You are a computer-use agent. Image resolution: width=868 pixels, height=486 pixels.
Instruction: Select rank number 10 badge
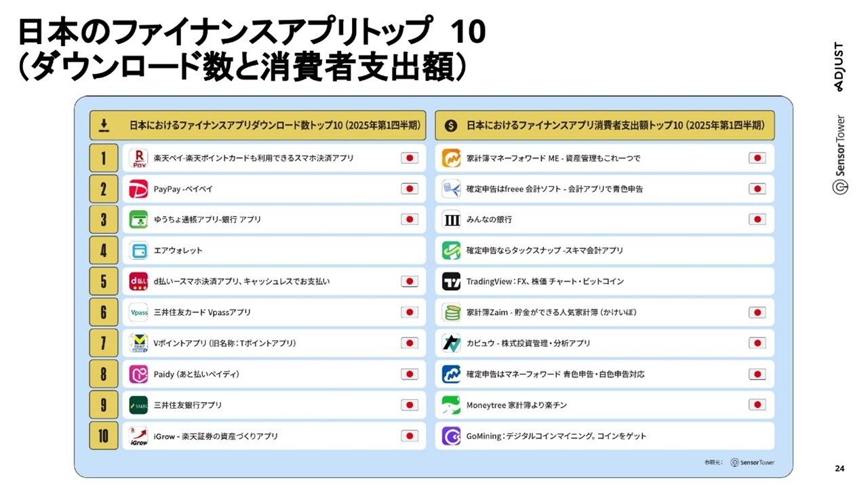104,436
